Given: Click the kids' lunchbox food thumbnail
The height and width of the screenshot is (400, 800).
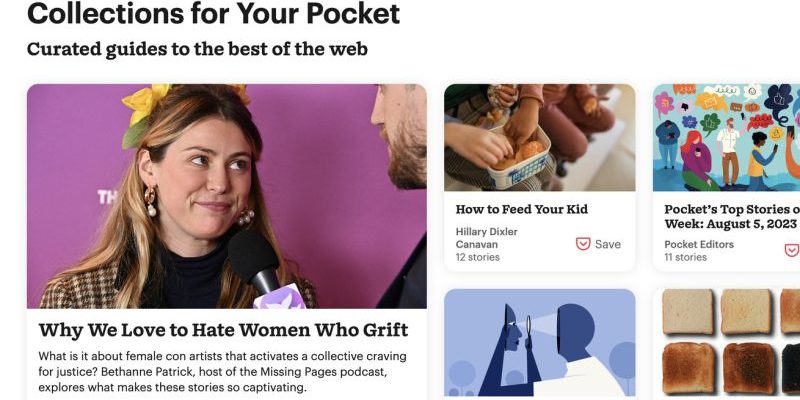Looking at the screenshot, I should 540,137.
